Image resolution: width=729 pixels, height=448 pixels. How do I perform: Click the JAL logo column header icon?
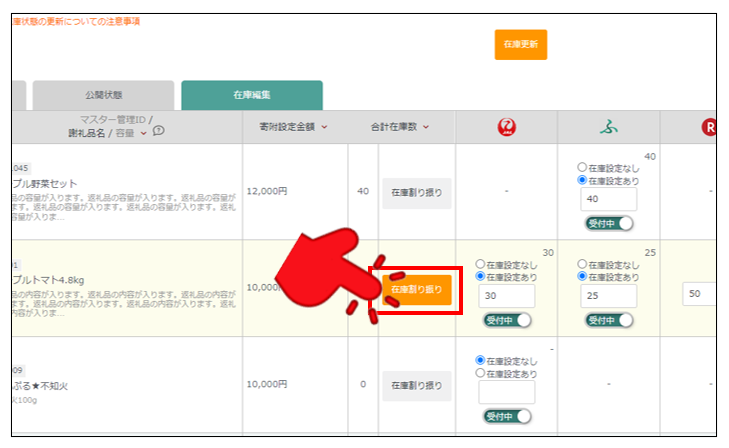coord(507,127)
